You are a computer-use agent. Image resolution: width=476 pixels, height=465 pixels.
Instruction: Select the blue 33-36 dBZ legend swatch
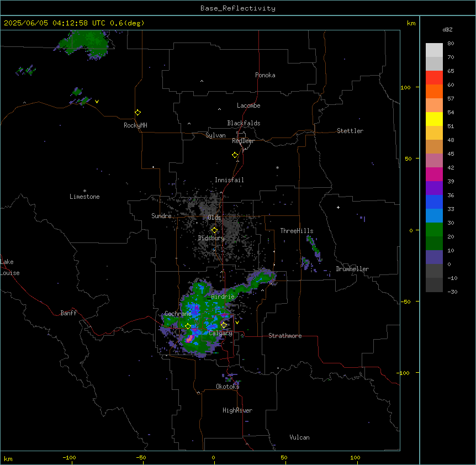pyautogui.click(x=434, y=202)
